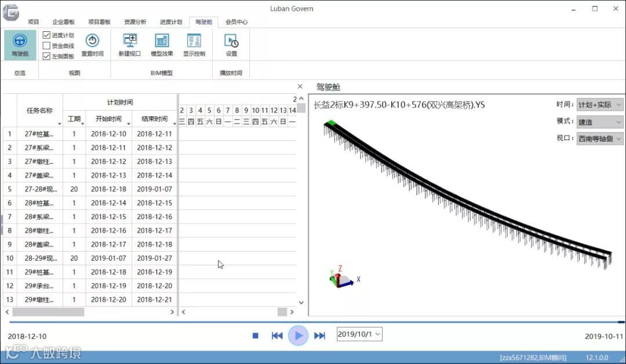The width and height of the screenshot is (626, 364).
Task: Click the 2019-10-11 timeline end date label
Action: (604, 336)
